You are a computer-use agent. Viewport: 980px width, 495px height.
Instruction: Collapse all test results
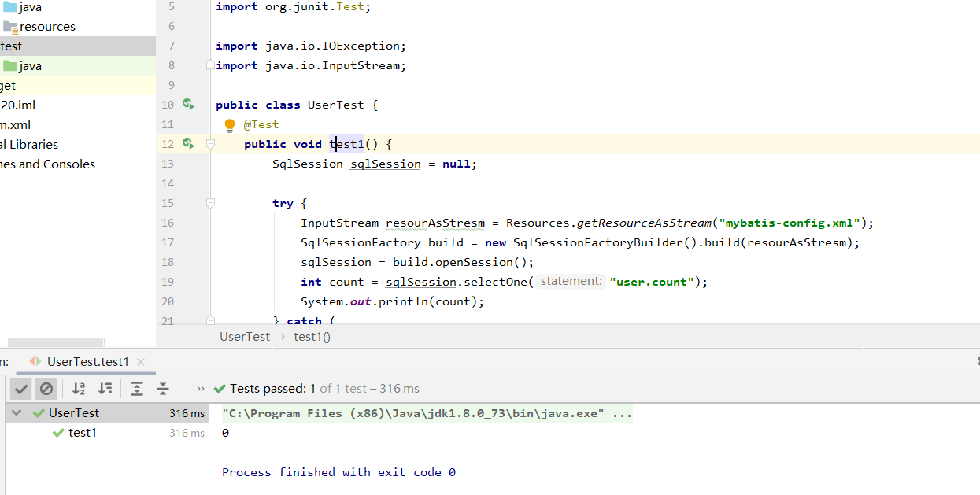(x=163, y=389)
